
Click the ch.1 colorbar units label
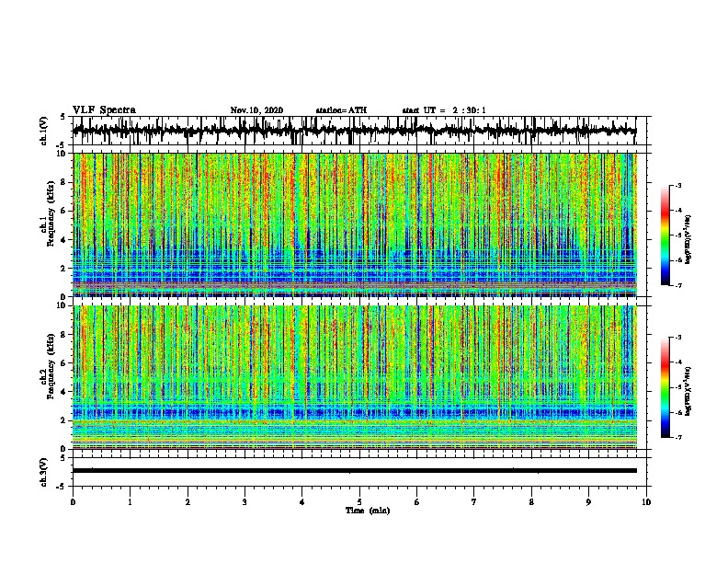[x=688, y=239]
